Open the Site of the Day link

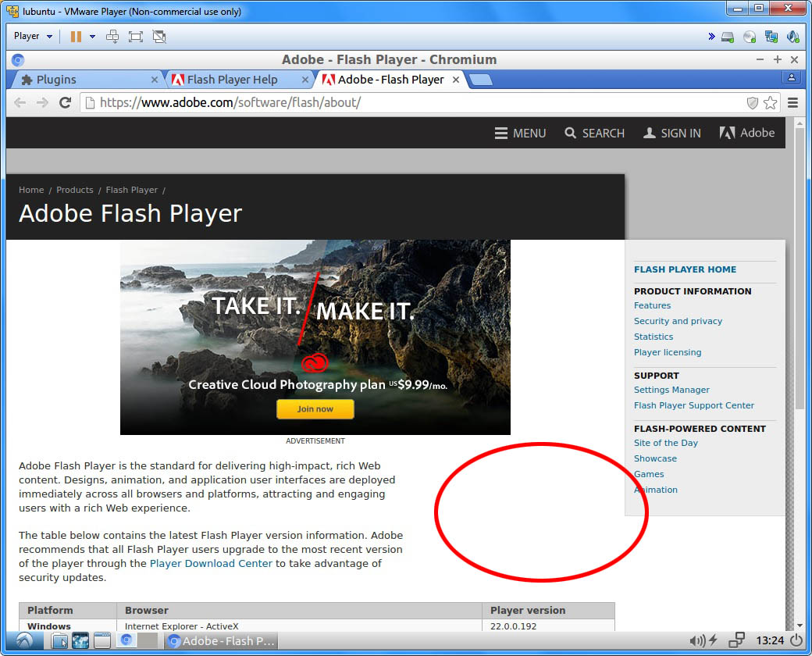pos(665,443)
